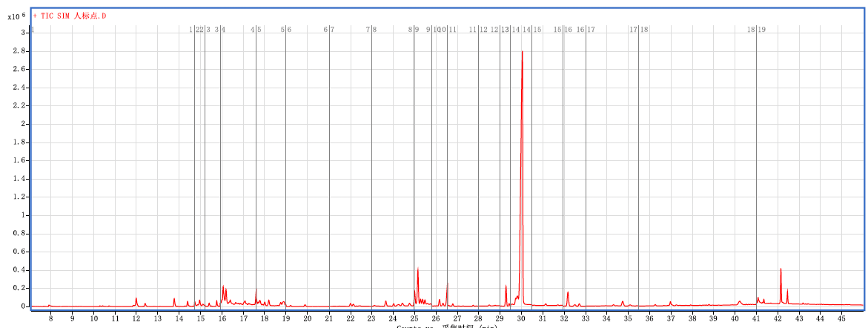
Task: Click the small peak at 12 minutes
Action: 136,301
